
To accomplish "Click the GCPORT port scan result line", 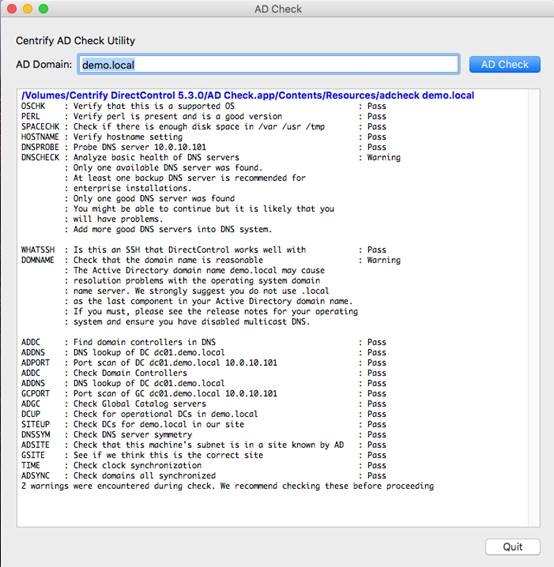I will click(x=204, y=393).
